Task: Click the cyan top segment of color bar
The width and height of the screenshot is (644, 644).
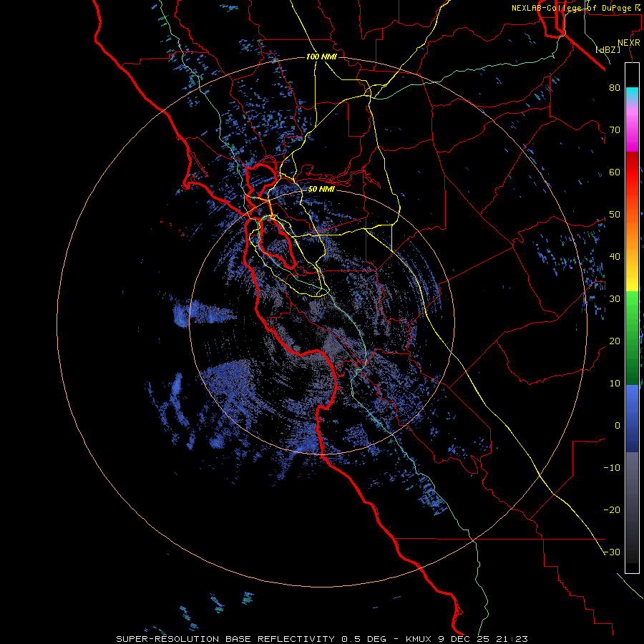Action: click(632, 93)
